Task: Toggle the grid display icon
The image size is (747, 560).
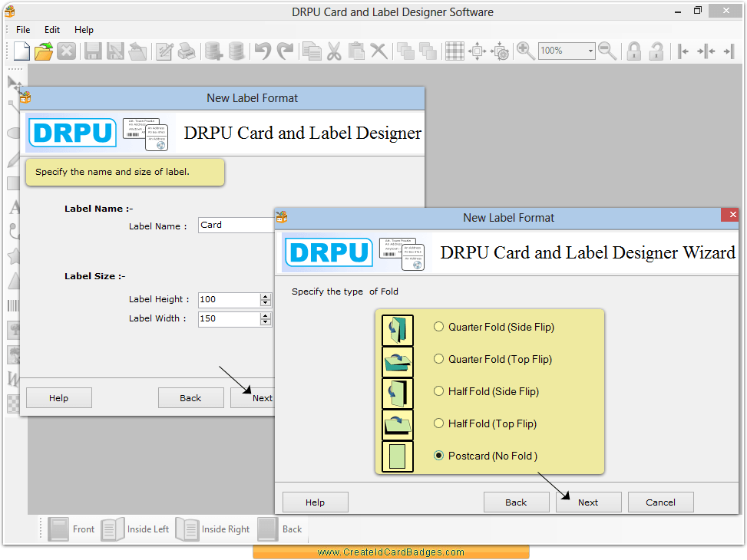Action: coord(454,51)
